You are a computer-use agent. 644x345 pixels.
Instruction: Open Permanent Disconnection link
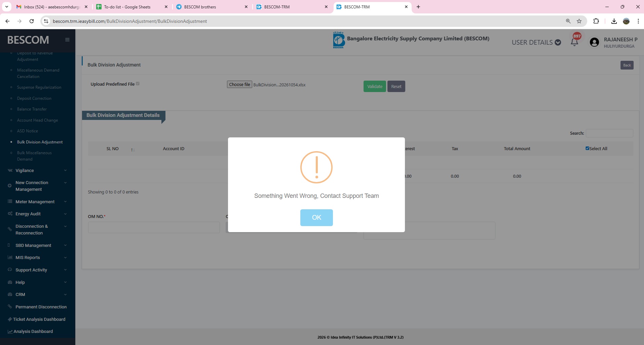[41, 307]
